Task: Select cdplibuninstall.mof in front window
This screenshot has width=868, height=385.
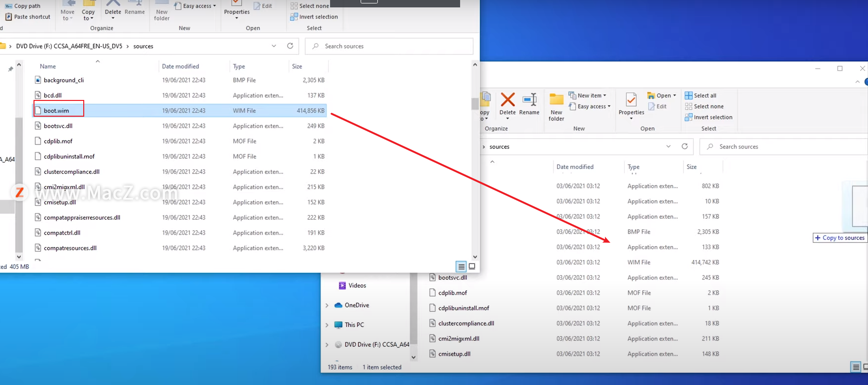Action: [x=69, y=157]
